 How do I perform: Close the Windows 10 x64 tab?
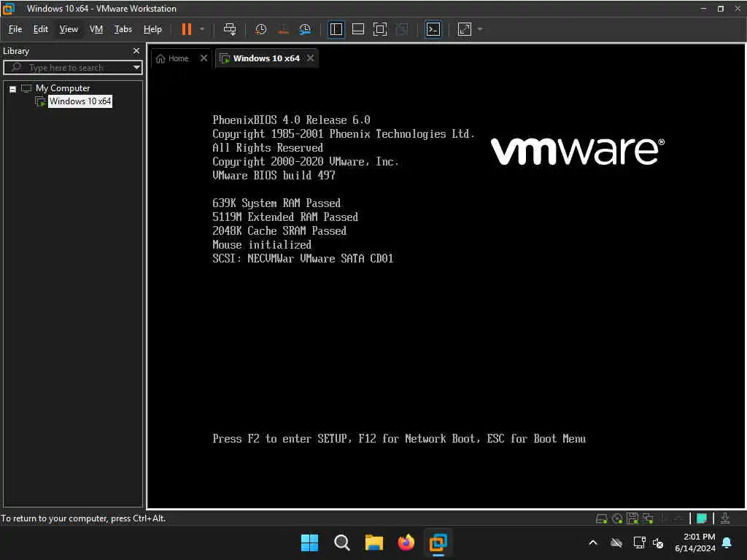(x=311, y=58)
